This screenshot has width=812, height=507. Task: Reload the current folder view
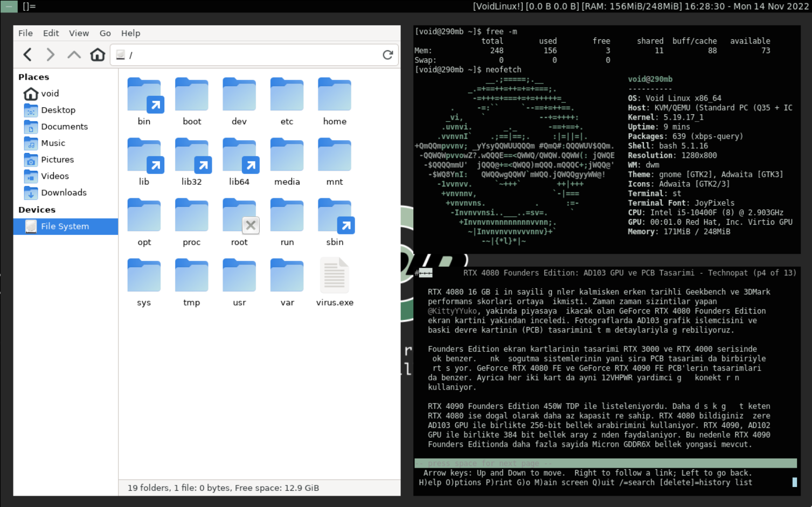click(387, 55)
